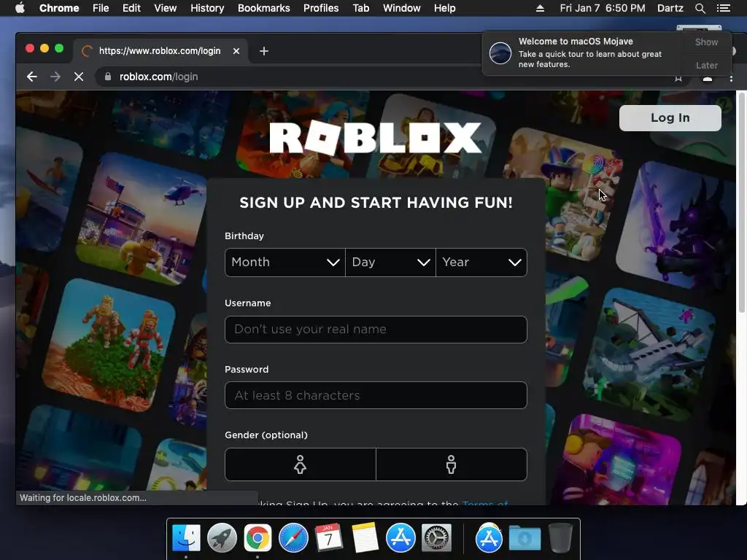Open the Apple menu
747x560 pixels.
pyautogui.click(x=20, y=8)
